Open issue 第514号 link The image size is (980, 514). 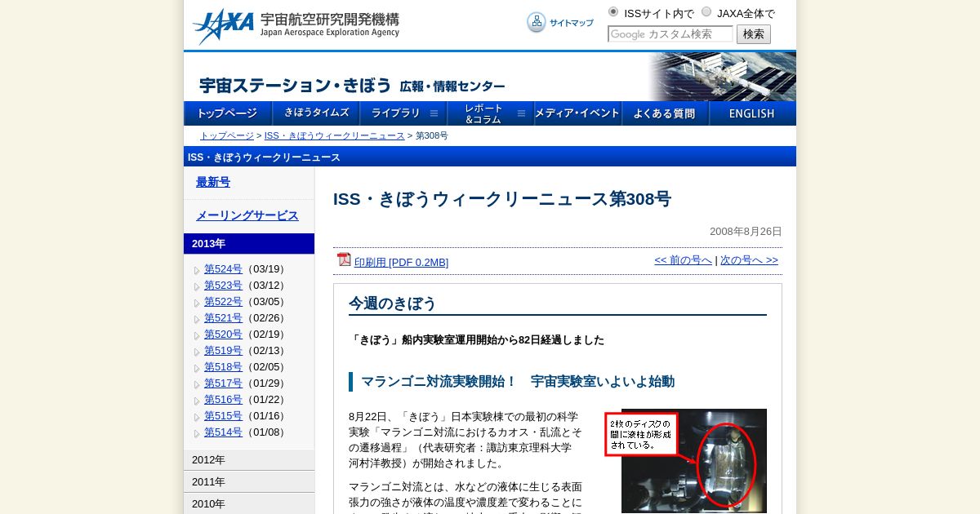point(223,432)
